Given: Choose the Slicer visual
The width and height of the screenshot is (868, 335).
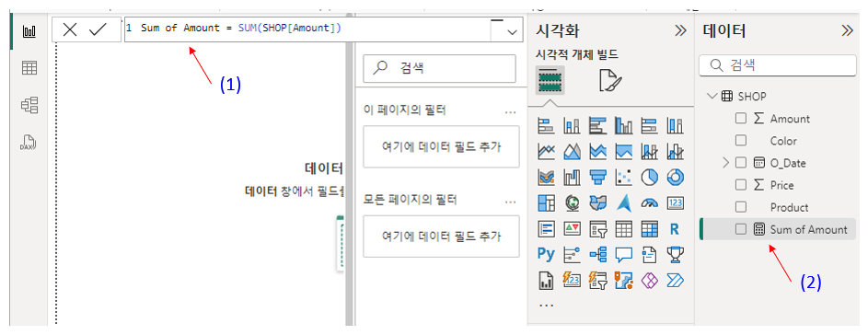Looking at the screenshot, I should [x=598, y=228].
